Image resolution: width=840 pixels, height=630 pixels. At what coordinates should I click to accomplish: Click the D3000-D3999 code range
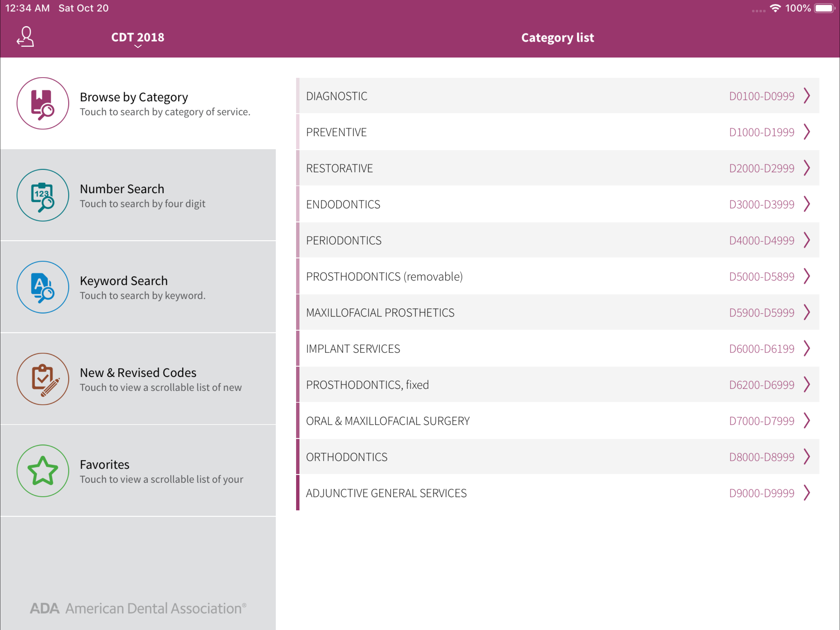[762, 205]
